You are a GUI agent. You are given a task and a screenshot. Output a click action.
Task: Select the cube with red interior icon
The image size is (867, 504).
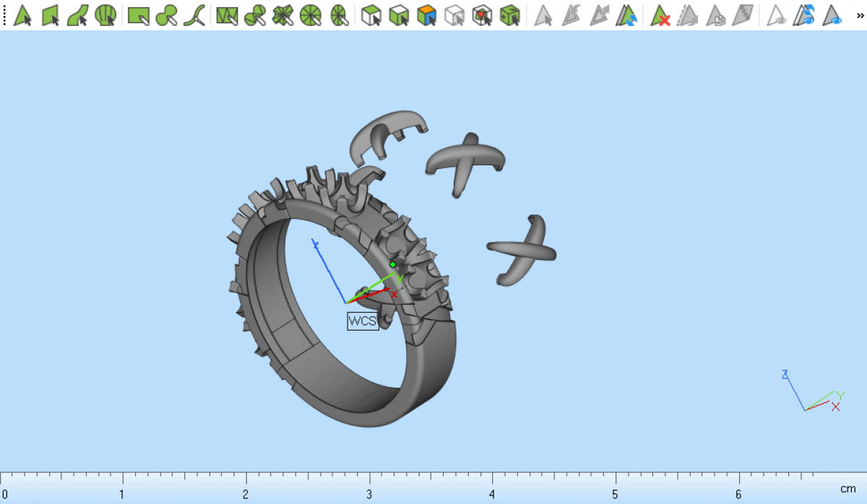(x=482, y=15)
